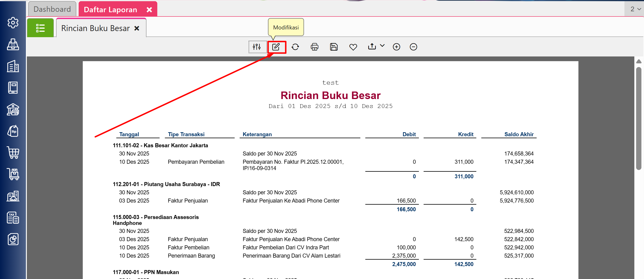This screenshot has height=279, width=644.
Task: Click the Modifikasi edit report icon
Action: coord(276,47)
